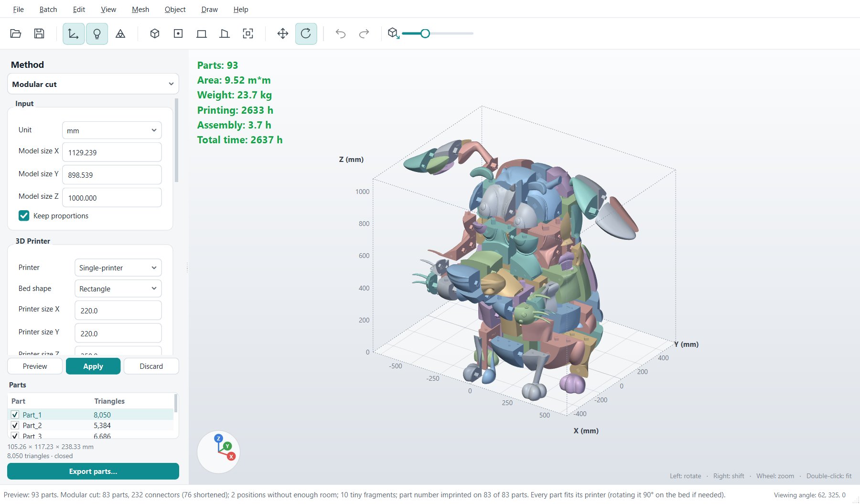Click the Model size Z field
This screenshot has height=504, width=860.
pyautogui.click(x=112, y=197)
